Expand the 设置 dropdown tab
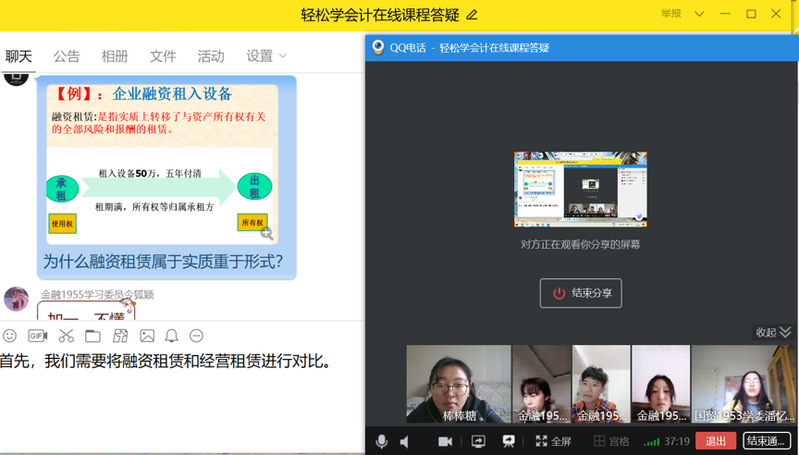Image resolution: width=799 pixels, height=455 pixels. [x=266, y=56]
